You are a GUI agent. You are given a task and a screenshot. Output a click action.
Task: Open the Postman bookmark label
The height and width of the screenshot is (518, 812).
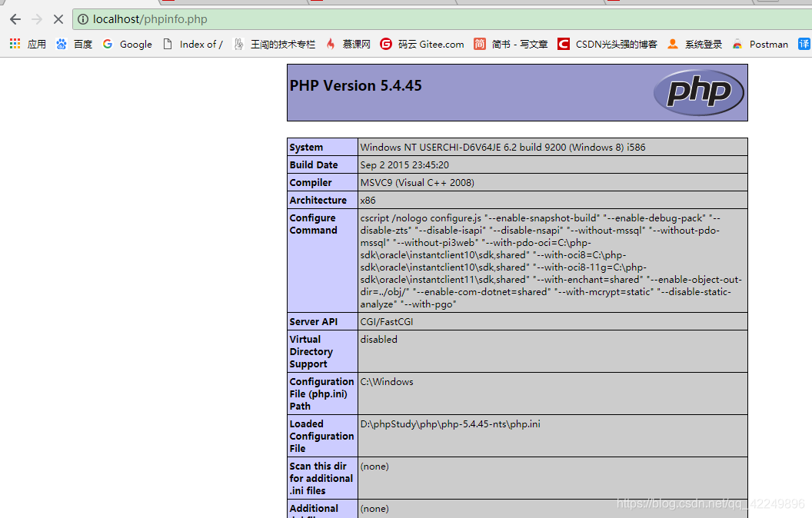768,45
